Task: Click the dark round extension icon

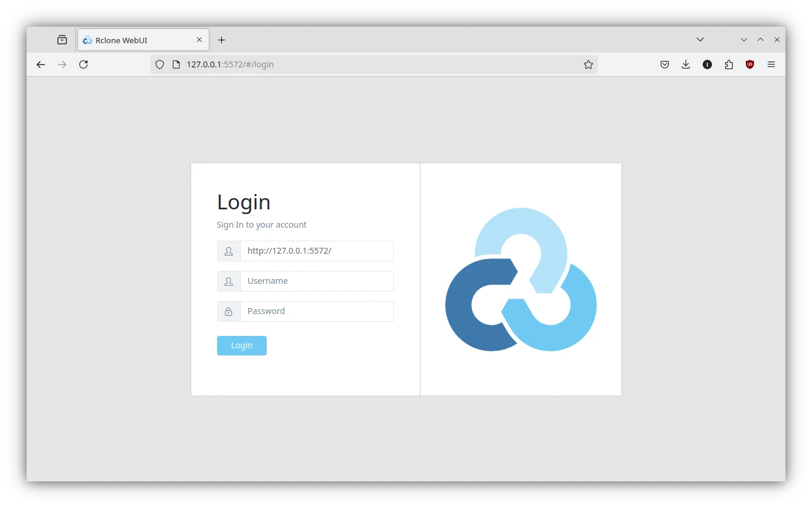Action: 707,64
